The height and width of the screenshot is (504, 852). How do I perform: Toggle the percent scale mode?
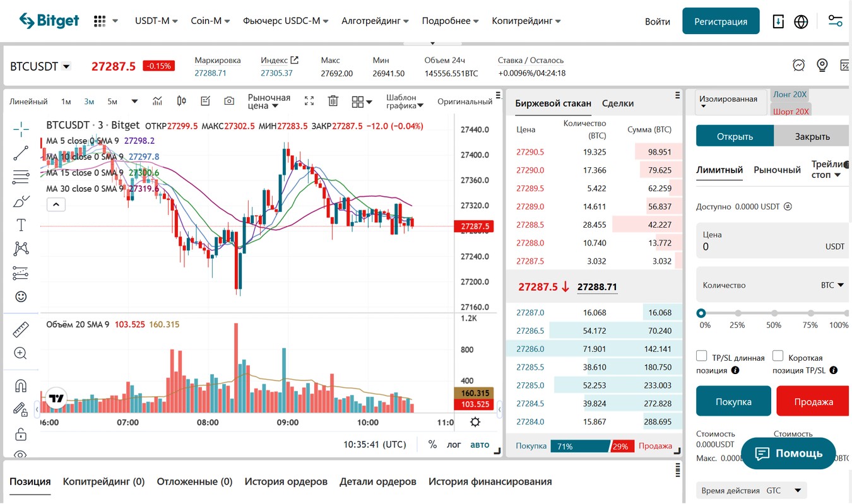(x=432, y=444)
